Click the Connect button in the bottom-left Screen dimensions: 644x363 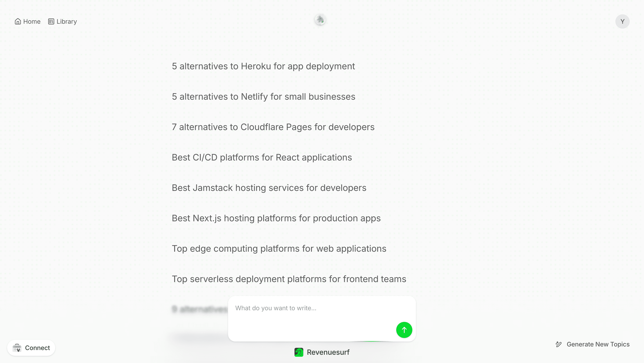pos(31,348)
